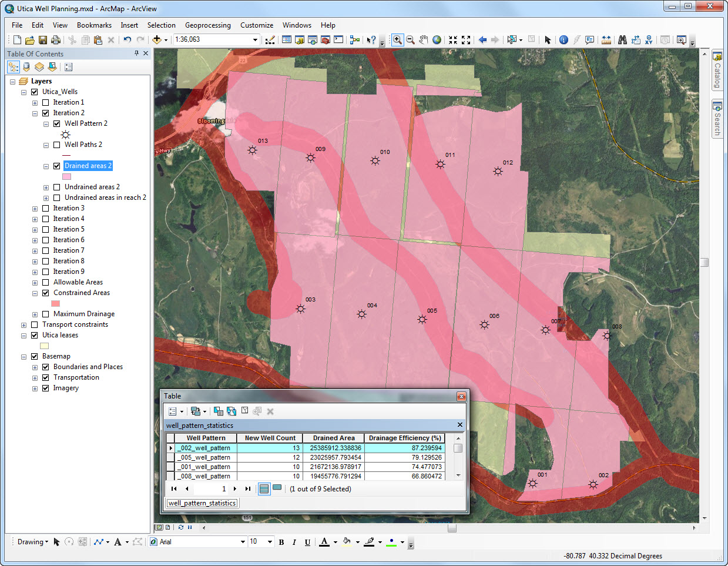Expand the Iteration 3 group
The height and width of the screenshot is (566, 728).
35,209
